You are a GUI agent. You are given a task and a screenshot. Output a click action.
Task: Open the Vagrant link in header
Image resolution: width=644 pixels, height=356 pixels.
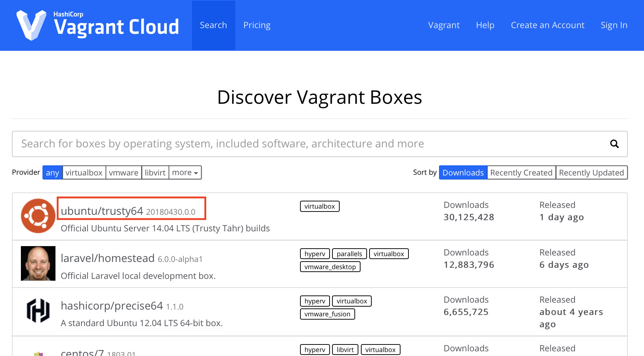444,25
